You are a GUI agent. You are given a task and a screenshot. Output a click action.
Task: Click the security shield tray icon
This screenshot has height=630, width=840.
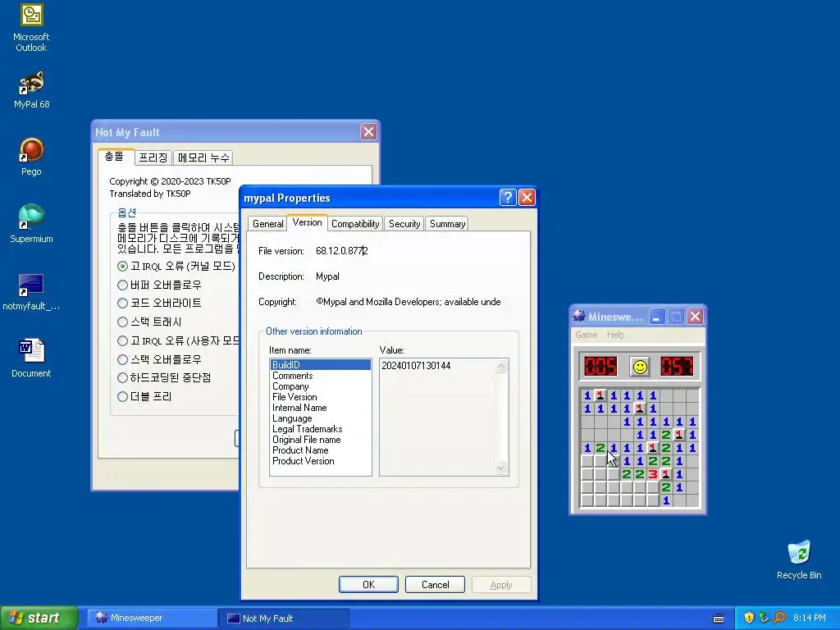pyautogui.click(x=749, y=618)
